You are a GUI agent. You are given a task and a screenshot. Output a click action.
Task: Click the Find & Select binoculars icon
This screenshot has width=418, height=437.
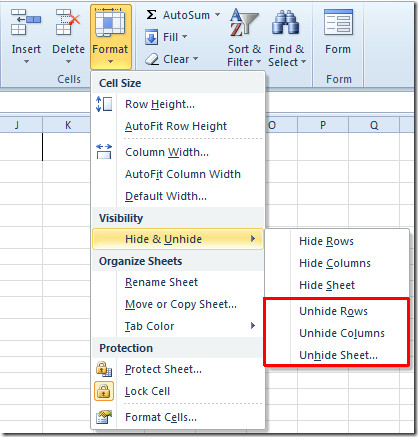[x=285, y=22]
